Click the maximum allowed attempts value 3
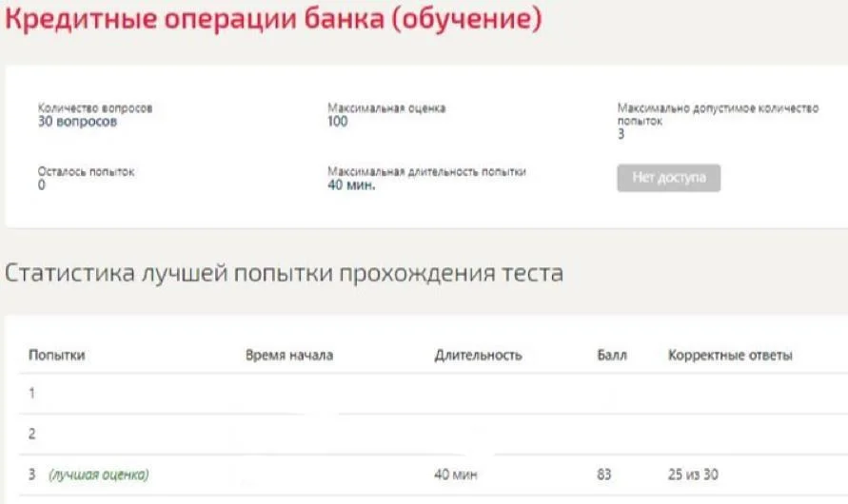 point(621,134)
